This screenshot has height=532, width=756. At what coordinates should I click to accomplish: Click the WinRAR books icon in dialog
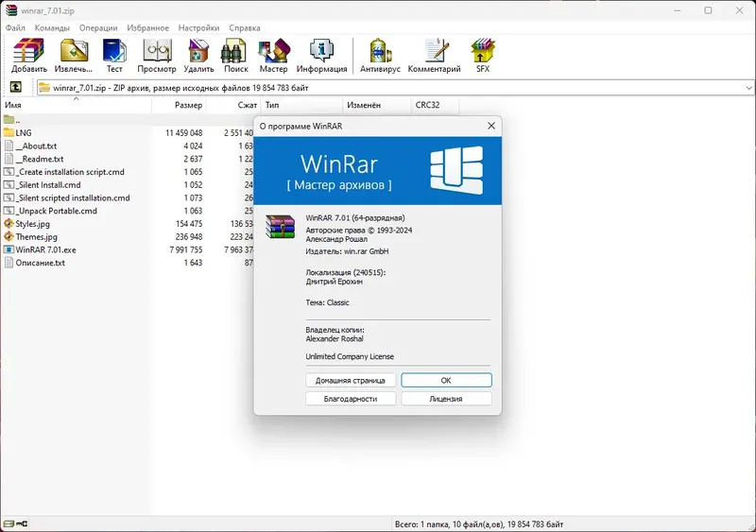[280, 227]
